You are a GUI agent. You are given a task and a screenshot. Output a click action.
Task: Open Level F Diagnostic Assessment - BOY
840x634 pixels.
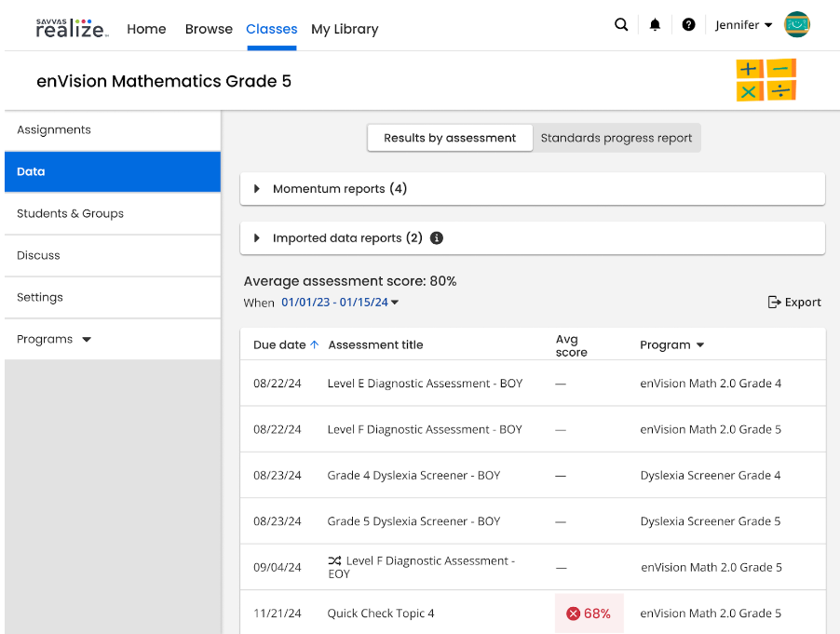tap(425, 429)
